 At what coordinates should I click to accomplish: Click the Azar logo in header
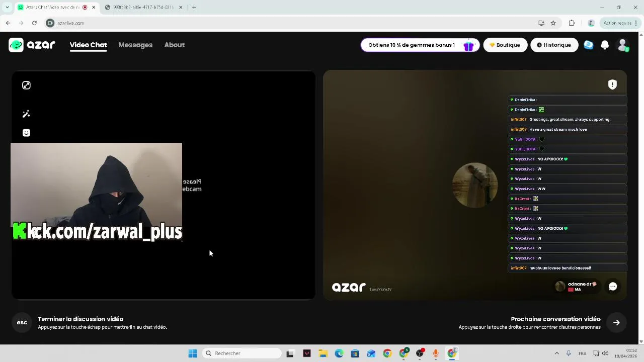[x=32, y=45]
